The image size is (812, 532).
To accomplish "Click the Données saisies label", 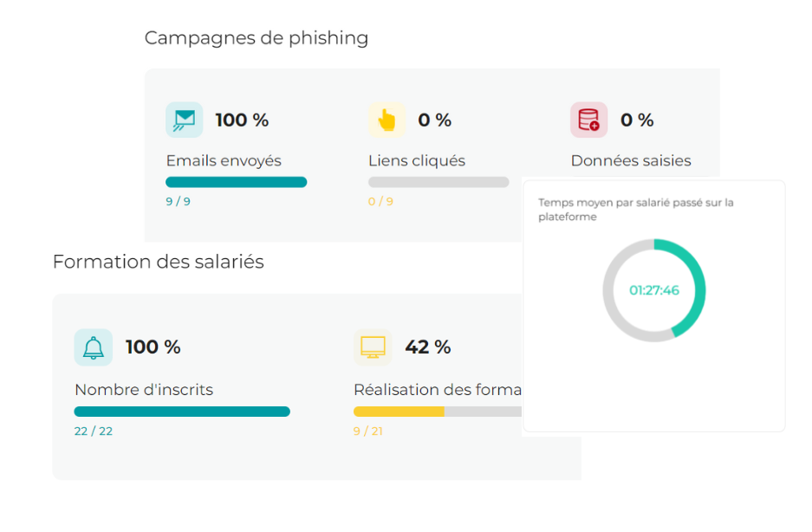I will [631, 161].
